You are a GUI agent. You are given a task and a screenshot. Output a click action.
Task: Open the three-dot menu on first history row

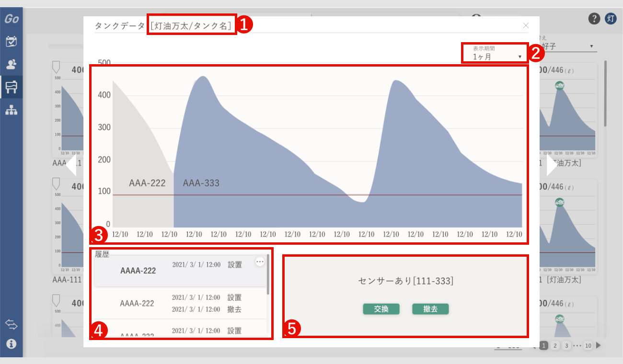260,262
